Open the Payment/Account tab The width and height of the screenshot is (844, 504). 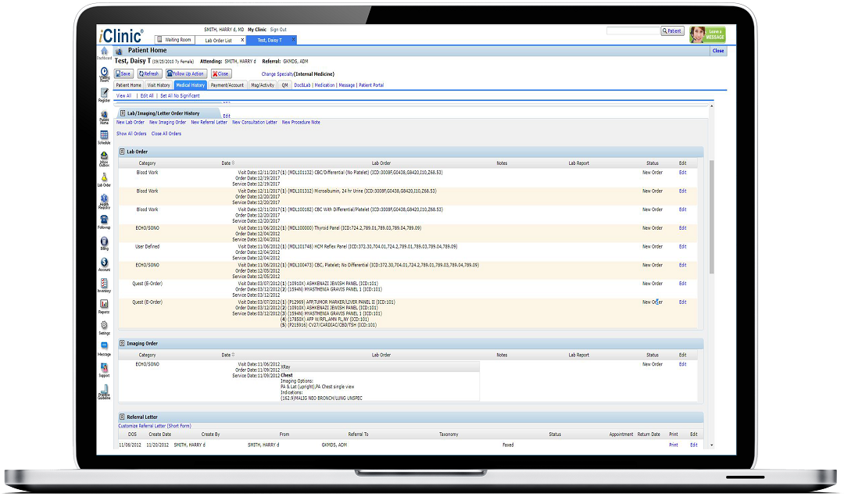click(x=227, y=85)
